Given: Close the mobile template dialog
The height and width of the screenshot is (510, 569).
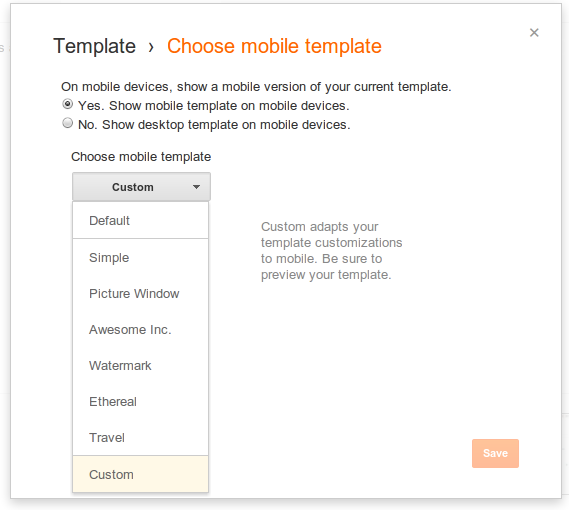Looking at the screenshot, I should click(x=534, y=33).
